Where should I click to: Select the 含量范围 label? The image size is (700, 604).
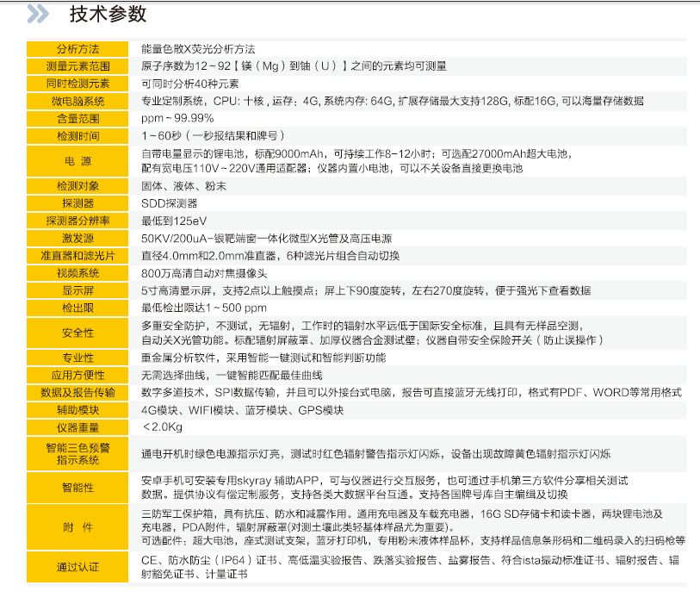point(78,118)
